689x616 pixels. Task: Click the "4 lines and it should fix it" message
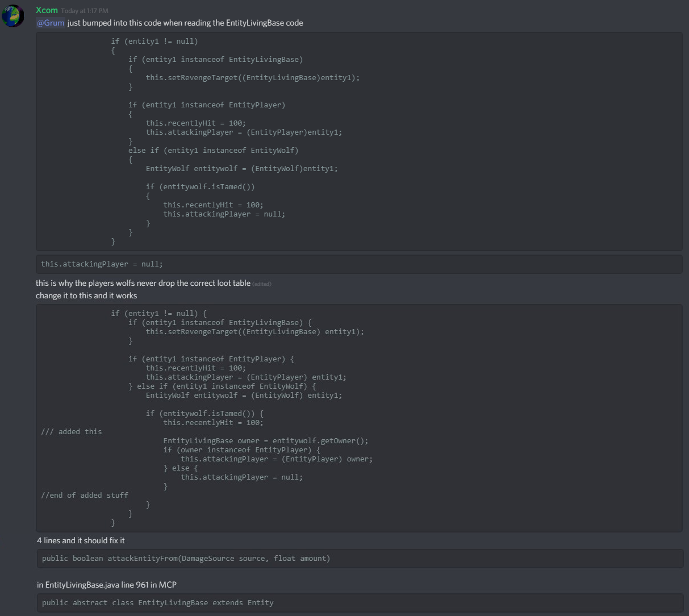(81, 540)
